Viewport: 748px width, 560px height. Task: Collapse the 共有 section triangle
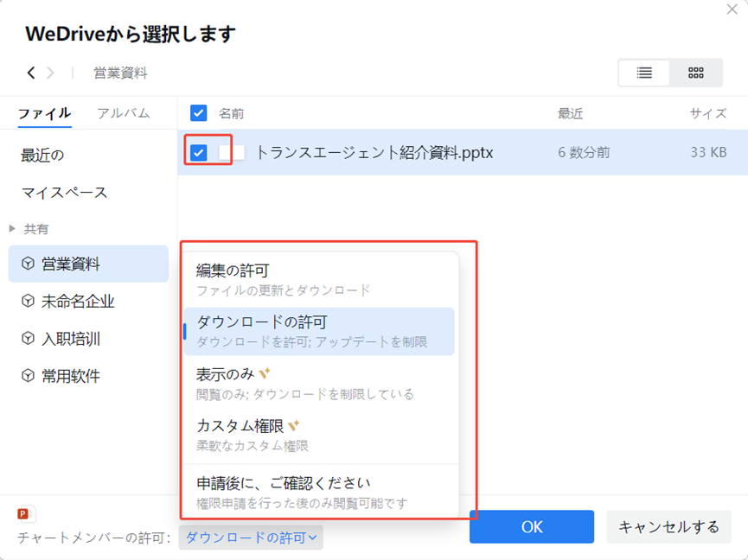click(x=12, y=229)
